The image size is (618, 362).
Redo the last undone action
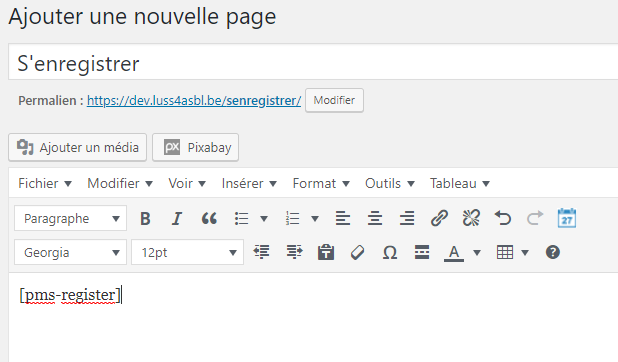(535, 218)
